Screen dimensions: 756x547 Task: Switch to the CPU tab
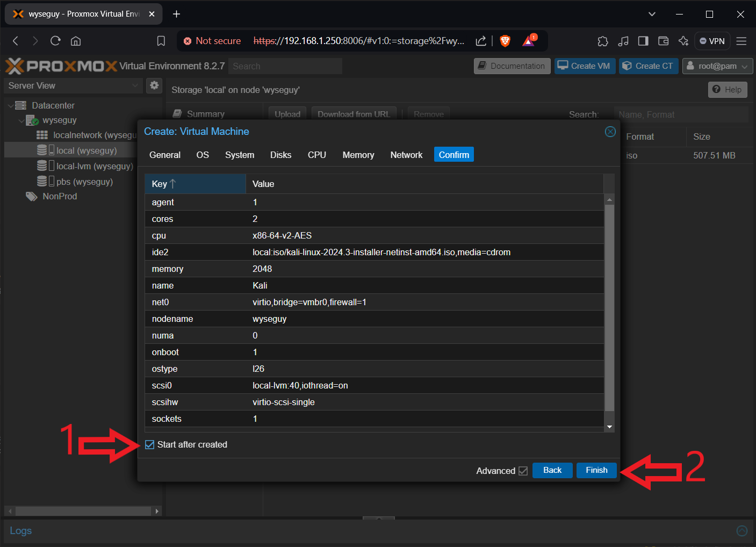[317, 155]
